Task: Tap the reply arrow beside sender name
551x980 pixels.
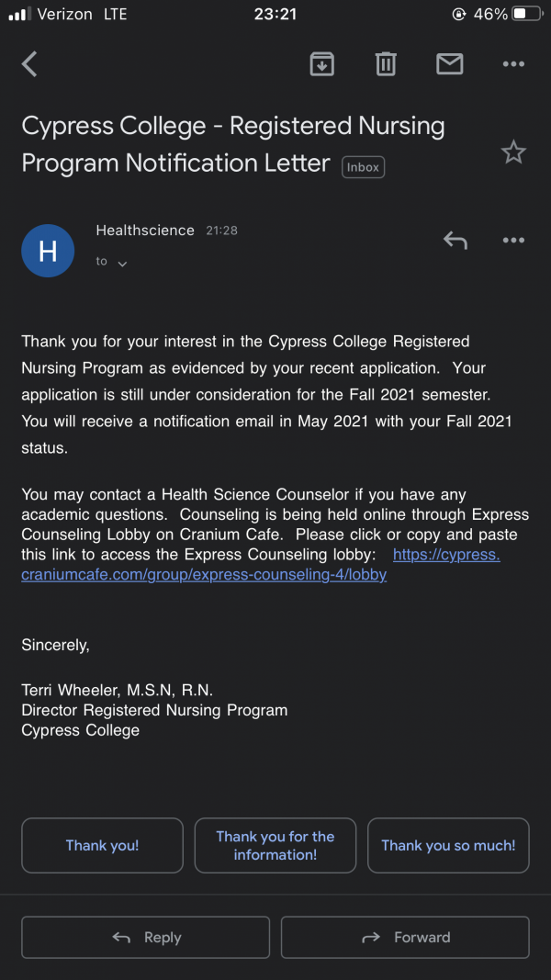Action: pos(455,240)
